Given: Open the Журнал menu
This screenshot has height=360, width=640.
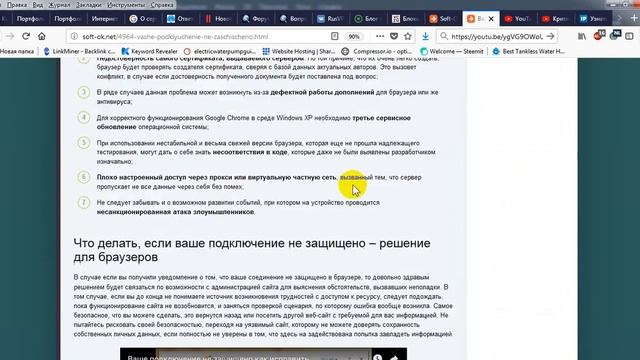Looking at the screenshot, I should [59, 5].
